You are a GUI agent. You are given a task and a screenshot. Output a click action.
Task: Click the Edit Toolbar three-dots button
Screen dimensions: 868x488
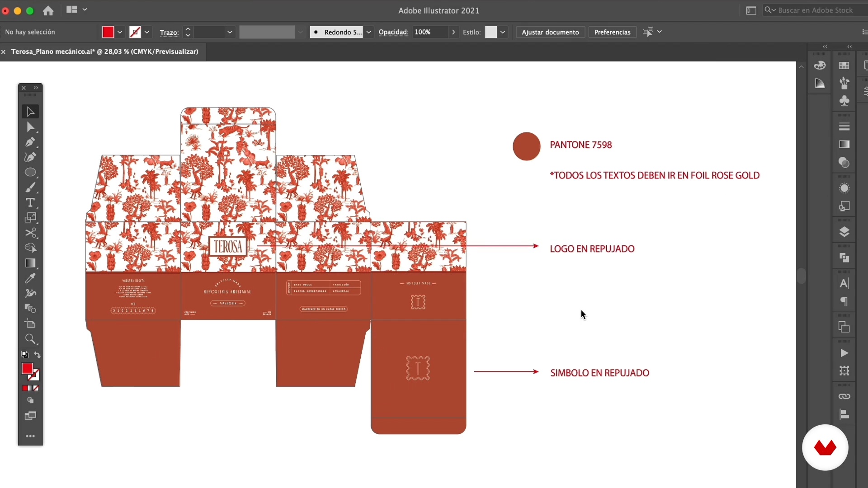point(30,436)
